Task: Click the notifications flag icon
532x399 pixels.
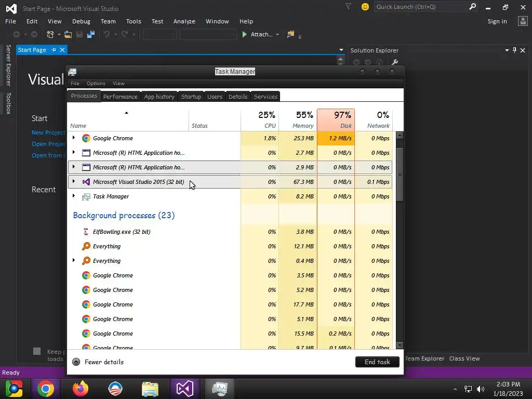Action: [x=348, y=6]
